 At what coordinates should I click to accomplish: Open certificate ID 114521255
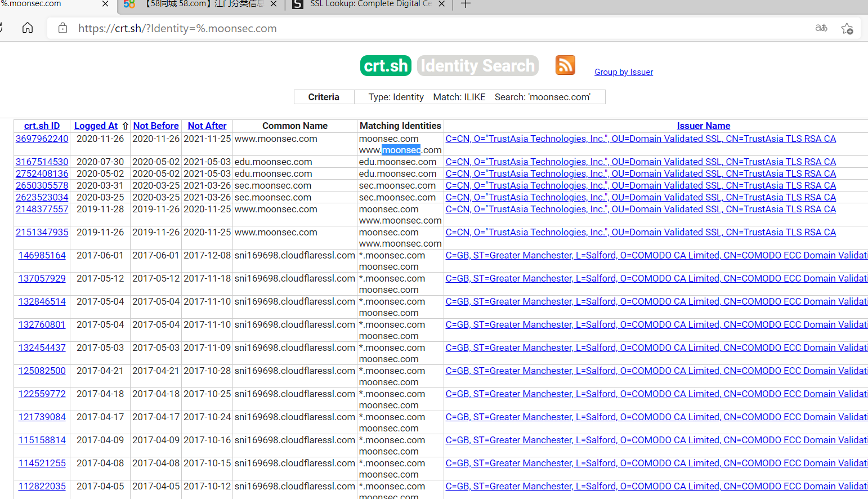(42, 464)
